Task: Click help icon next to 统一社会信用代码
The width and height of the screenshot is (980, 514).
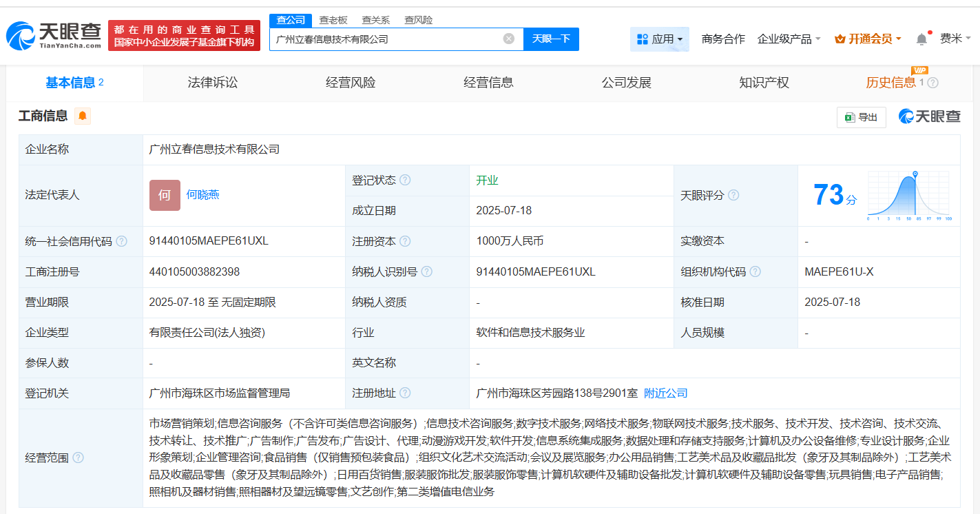Action: click(122, 241)
